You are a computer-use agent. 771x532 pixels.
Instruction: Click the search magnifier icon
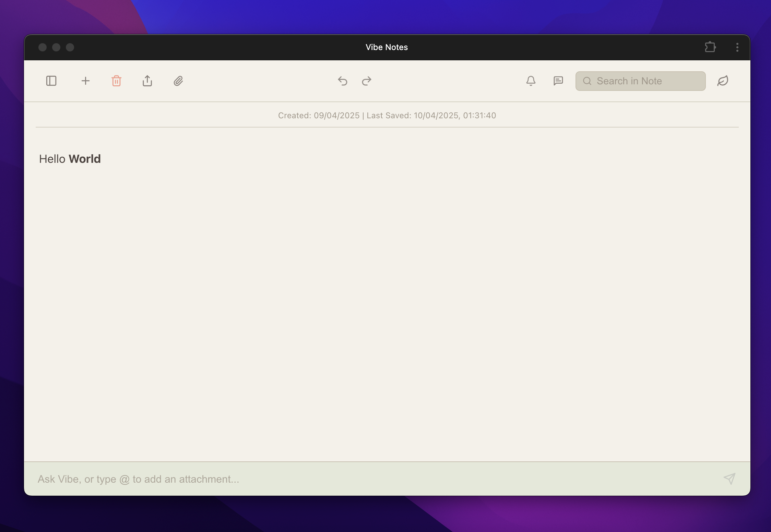click(587, 81)
